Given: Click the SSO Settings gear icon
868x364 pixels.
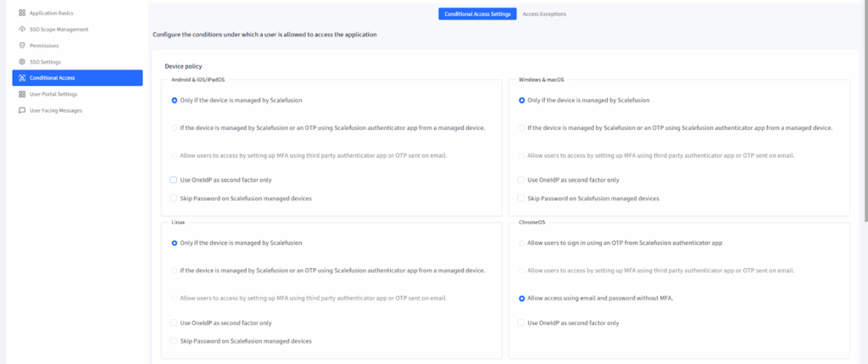Looking at the screenshot, I should coord(21,62).
